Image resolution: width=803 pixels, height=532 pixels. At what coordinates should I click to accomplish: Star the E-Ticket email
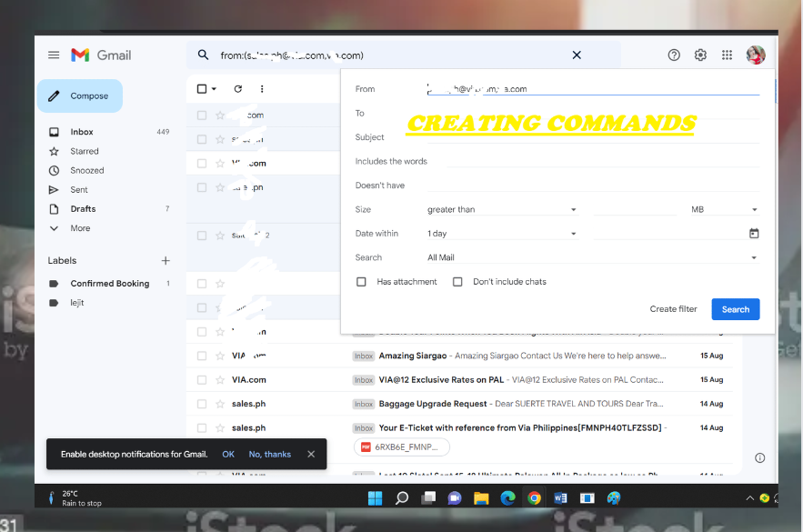click(220, 428)
